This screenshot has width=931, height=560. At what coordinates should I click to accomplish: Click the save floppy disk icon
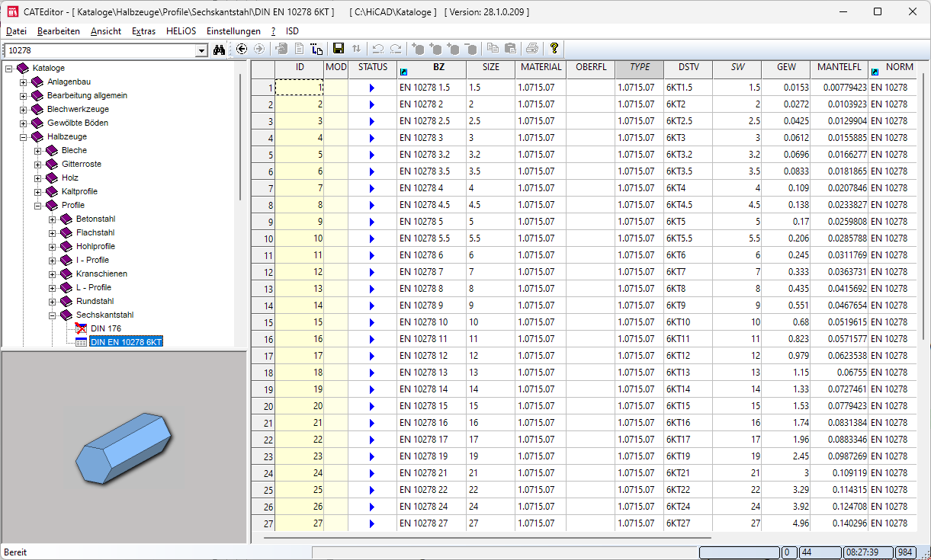pyautogui.click(x=339, y=49)
